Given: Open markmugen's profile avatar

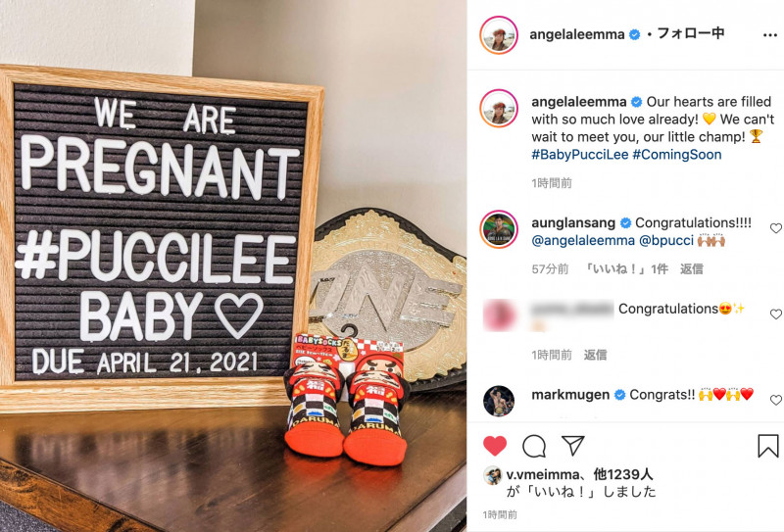Looking at the screenshot, I should 499,401.
